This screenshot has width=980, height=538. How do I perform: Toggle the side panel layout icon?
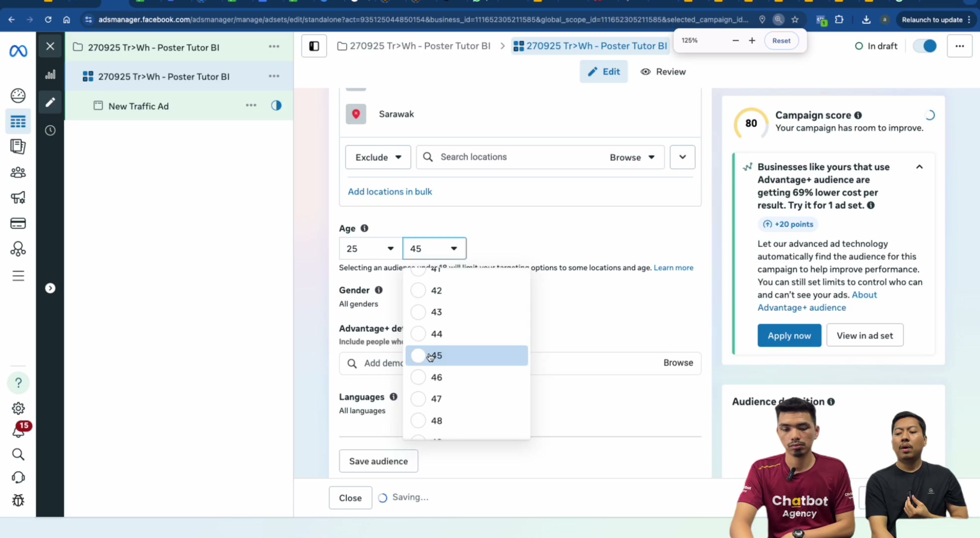(314, 46)
